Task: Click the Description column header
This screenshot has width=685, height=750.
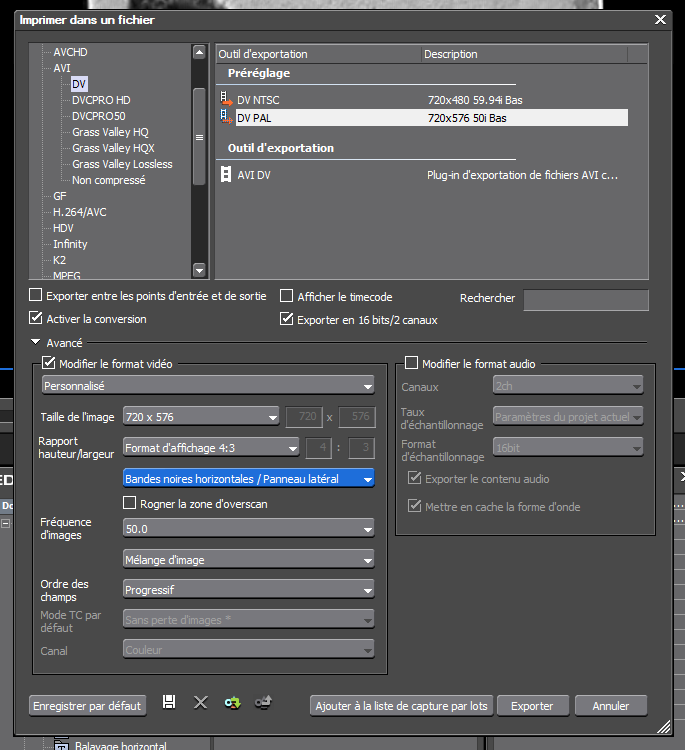Action: coord(524,54)
